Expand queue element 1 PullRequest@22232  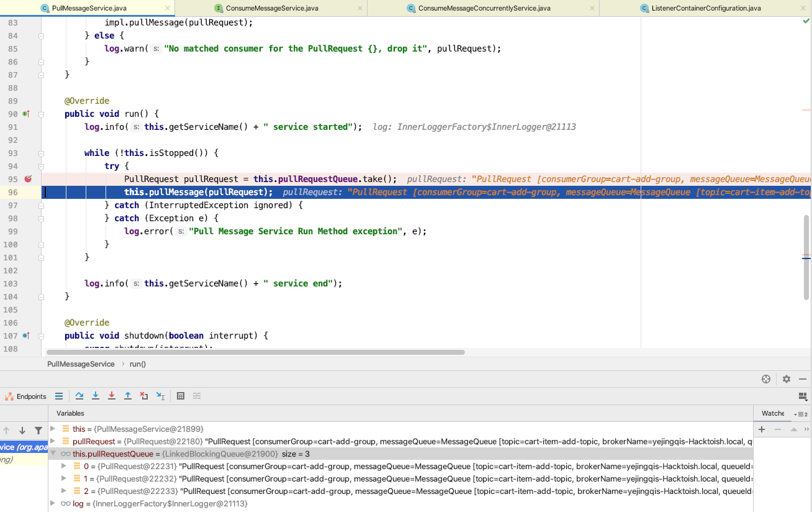(x=65, y=478)
